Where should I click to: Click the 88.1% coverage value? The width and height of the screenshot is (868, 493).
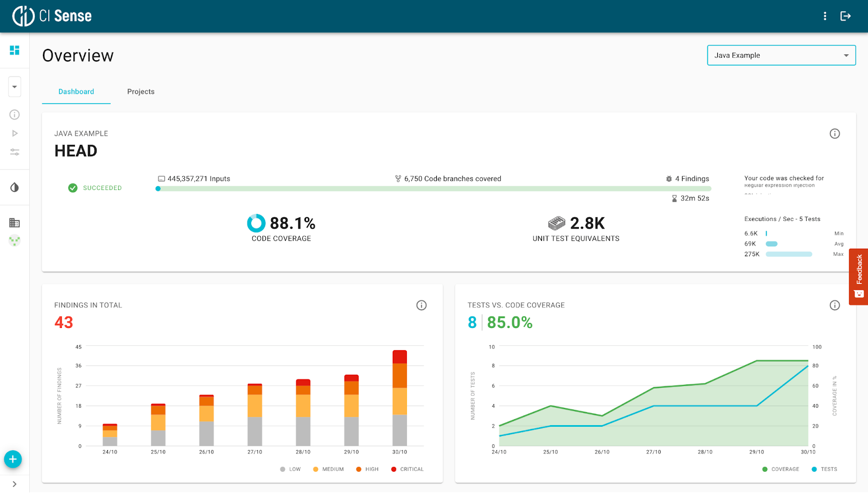293,223
